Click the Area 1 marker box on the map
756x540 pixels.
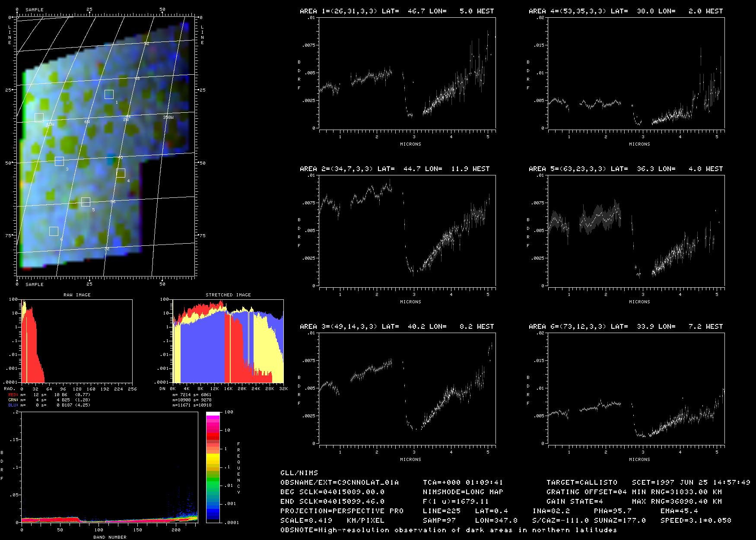click(109, 95)
